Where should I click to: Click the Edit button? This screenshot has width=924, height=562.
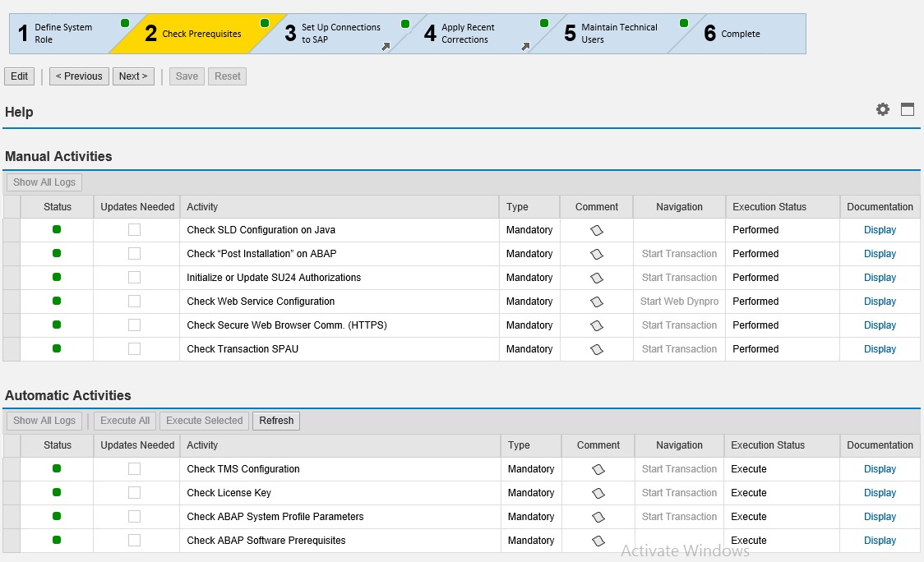20,76
